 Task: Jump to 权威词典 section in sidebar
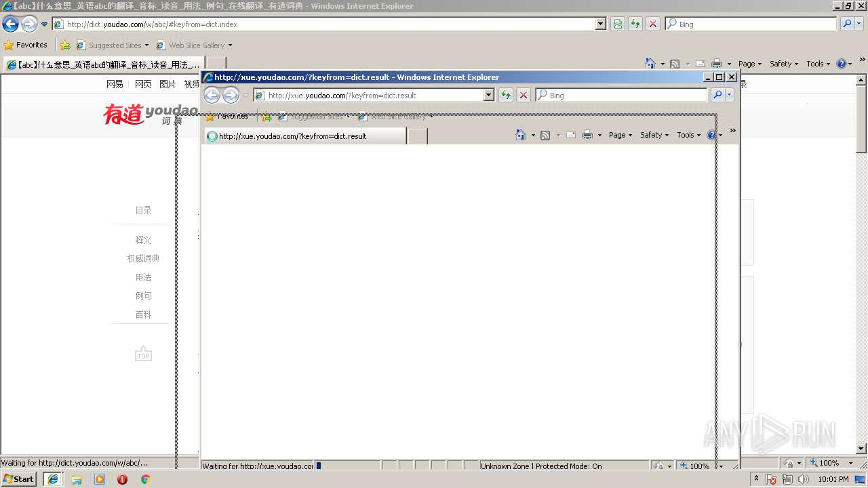(143, 258)
